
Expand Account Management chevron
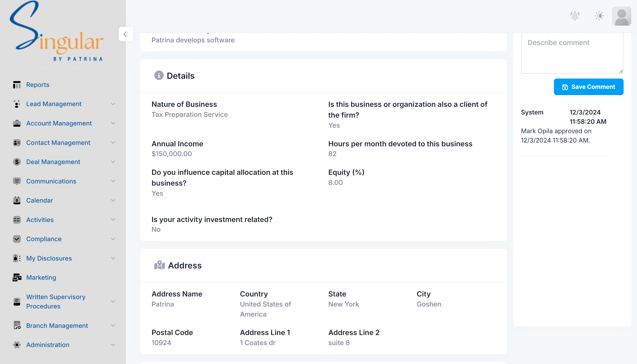(113, 123)
